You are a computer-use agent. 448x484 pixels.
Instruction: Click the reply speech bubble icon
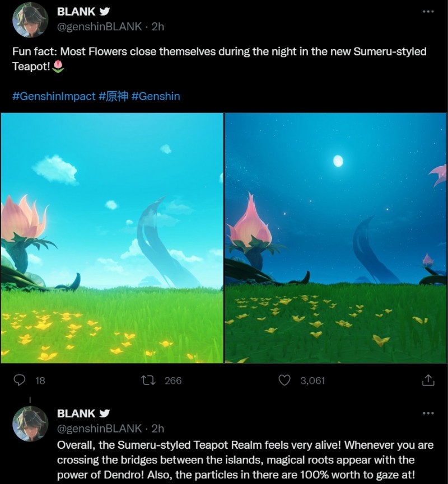pyautogui.click(x=20, y=380)
